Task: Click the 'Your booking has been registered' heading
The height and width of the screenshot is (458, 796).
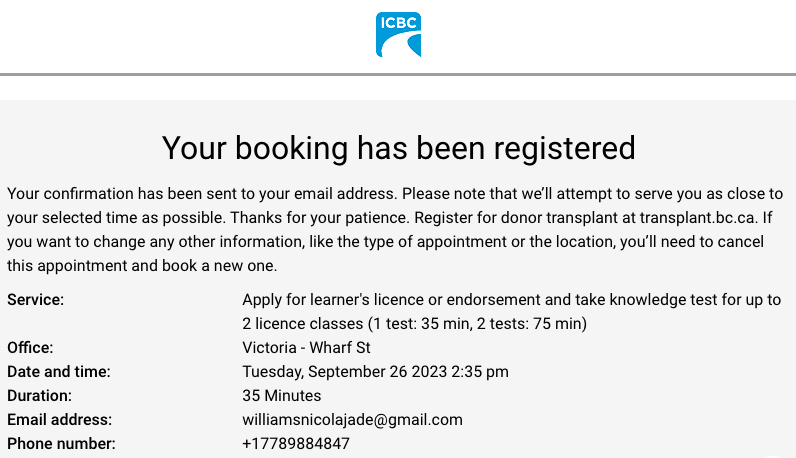Action: coord(398,148)
